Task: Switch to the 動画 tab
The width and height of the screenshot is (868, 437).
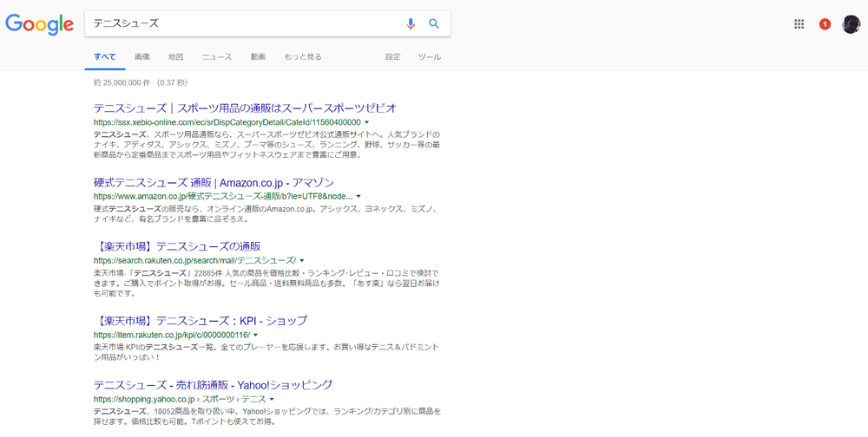Action: pyautogui.click(x=258, y=57)
